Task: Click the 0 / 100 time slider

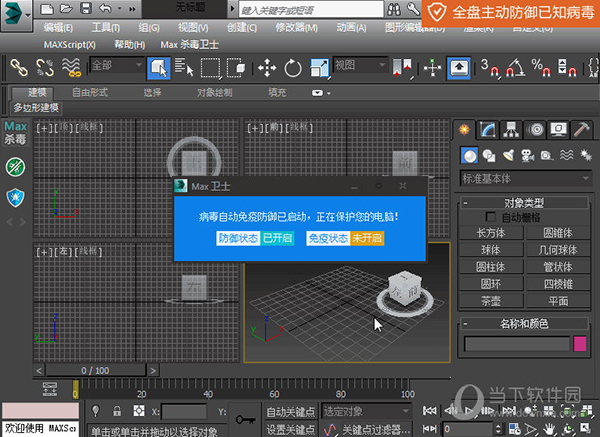Action: 96,370
